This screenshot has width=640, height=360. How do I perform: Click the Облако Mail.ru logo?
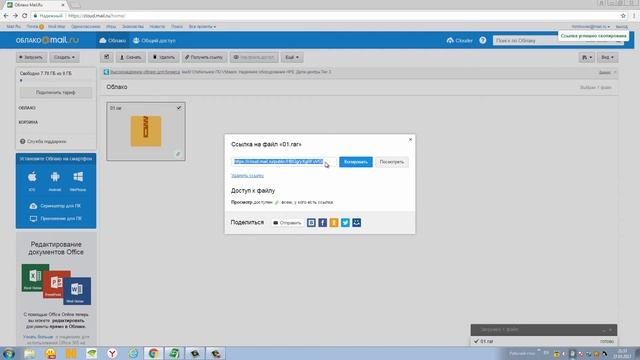(47, 40)
